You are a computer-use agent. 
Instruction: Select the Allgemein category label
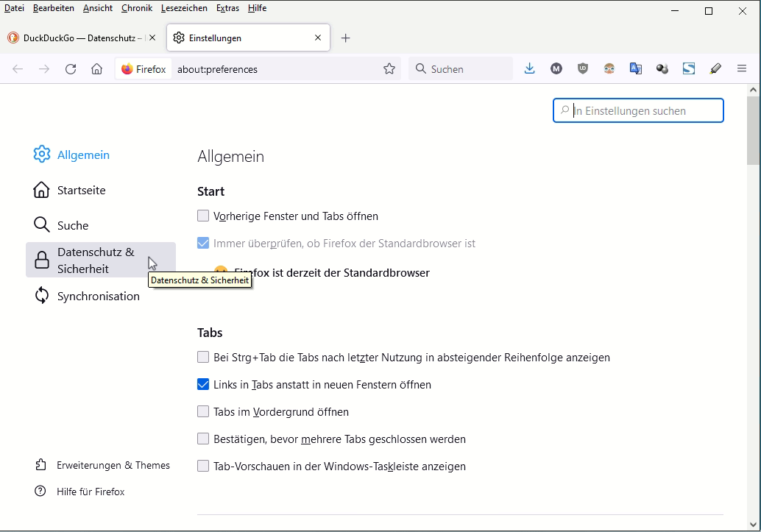click(83, 155)
